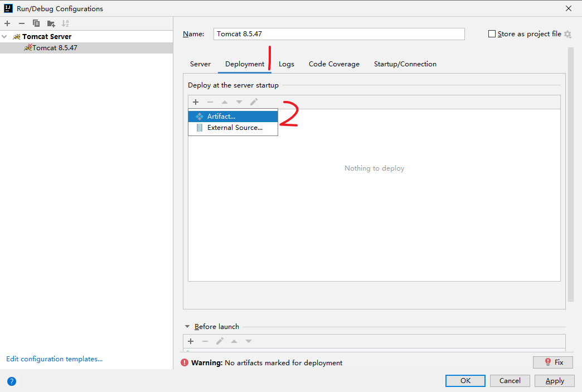Image resolution: width=582 pixels, height=392 pixels.
Task: Add new configuration with plus icon
Action: (7, 23)
